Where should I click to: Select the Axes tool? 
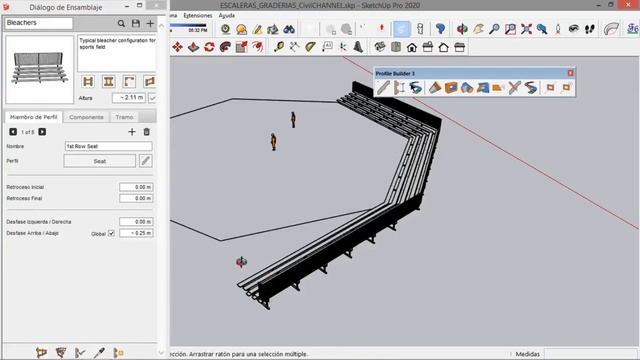point(343,47)
